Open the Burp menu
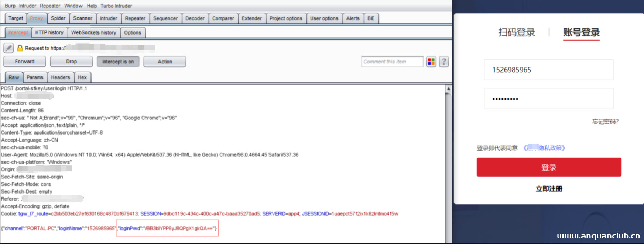Image resolution: width=644 pixels, height=244 pixels. tap(10, 6)
